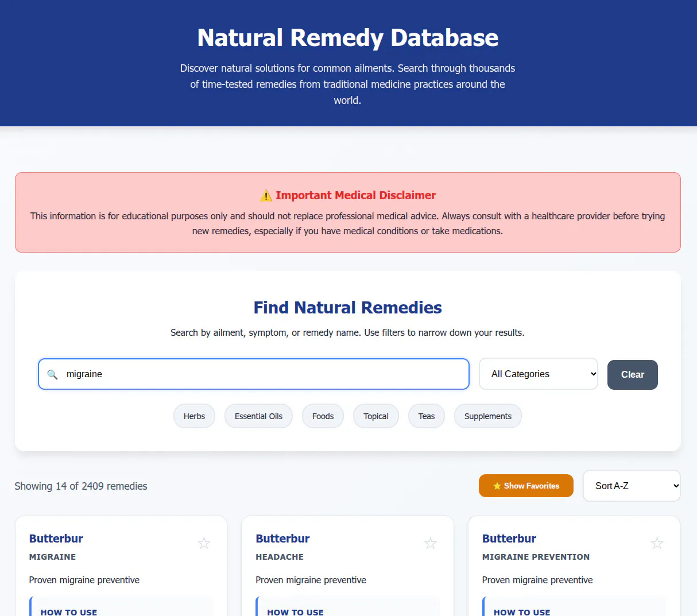Favorite the Butterbur Headache card star
This screenshot has width=697, height=616.
coord(431,543)
